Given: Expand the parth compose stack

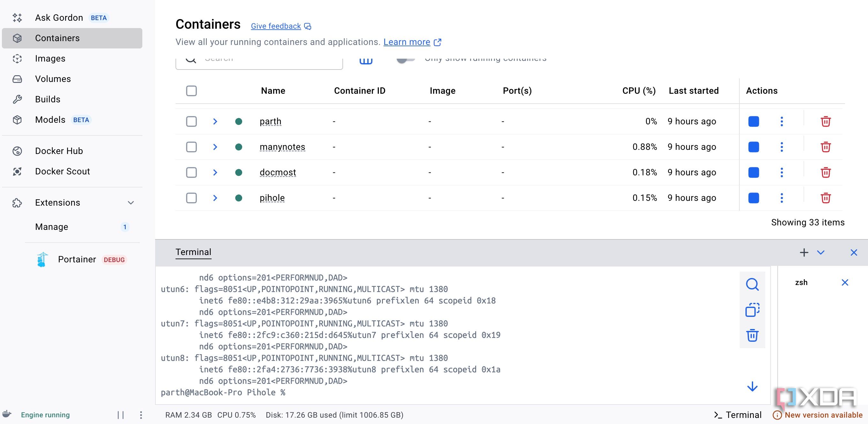Looking at the screenshot, I should tap(215, 121).
